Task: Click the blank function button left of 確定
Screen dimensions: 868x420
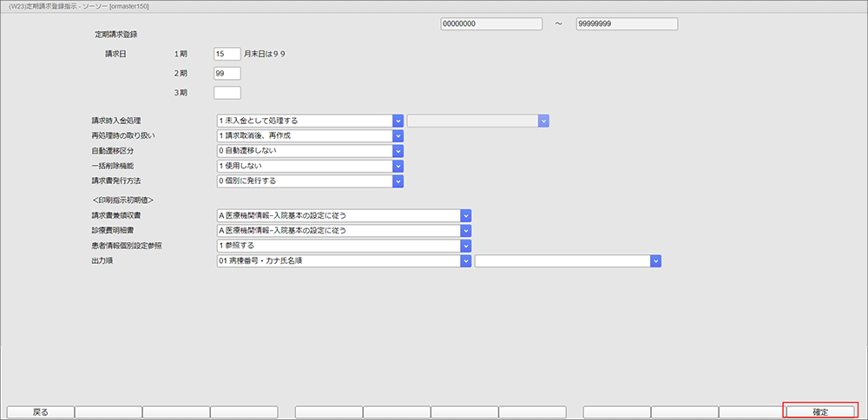Action: (x=752, y=412)
